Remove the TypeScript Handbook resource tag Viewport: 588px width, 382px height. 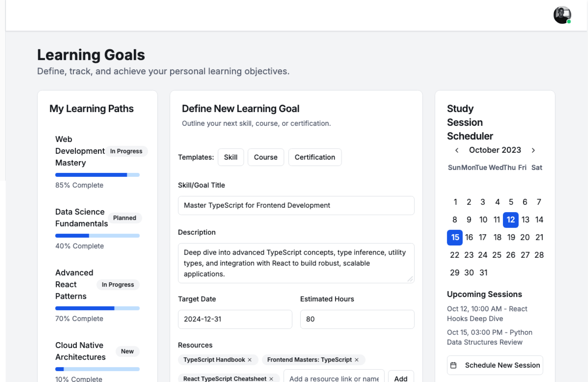(250, 360)
